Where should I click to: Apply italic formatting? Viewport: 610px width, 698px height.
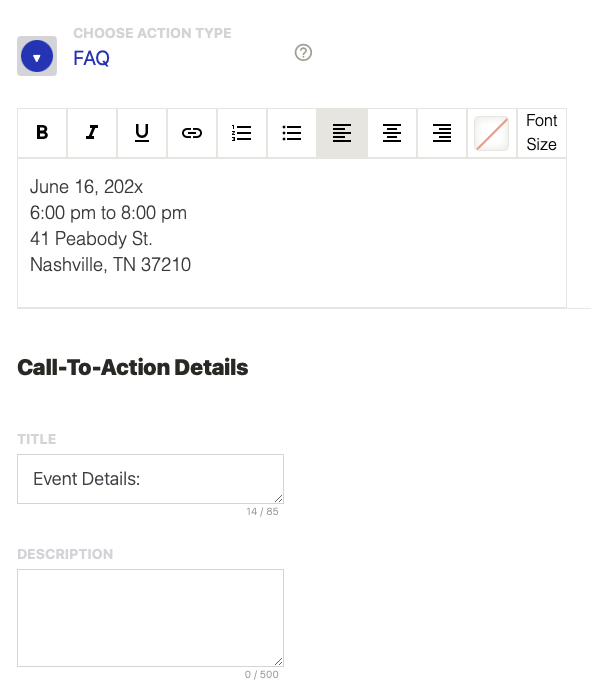click(92, 133)
